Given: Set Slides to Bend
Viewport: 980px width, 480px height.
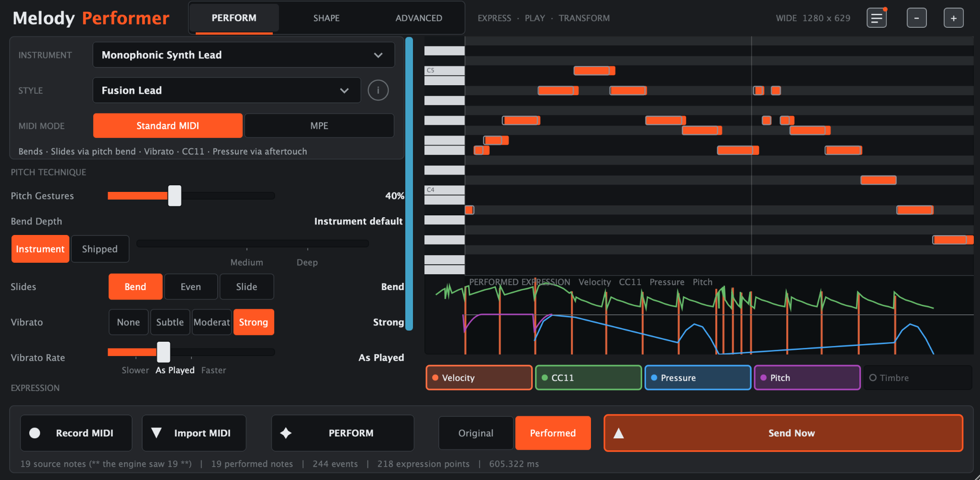Looking at the screenshot, I should pos(135,287).
